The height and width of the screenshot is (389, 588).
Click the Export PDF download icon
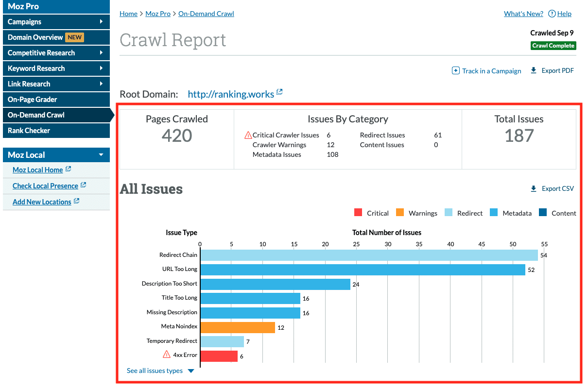point(534,70)
